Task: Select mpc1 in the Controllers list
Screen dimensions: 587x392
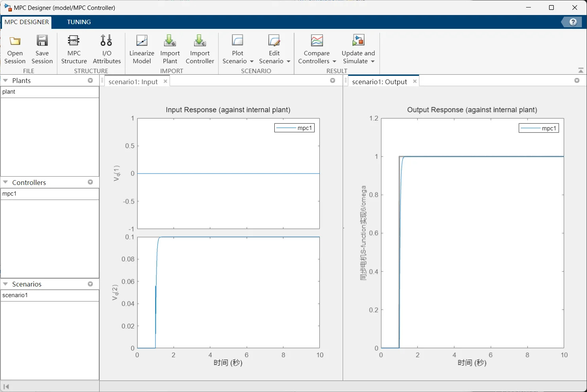Action: [9, 194]
